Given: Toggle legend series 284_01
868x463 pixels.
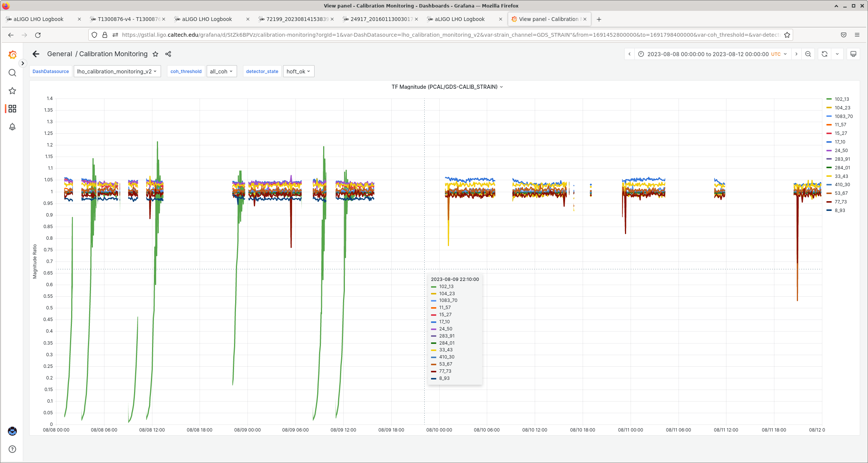Looking at the screenshot, I should coord(842,168).
